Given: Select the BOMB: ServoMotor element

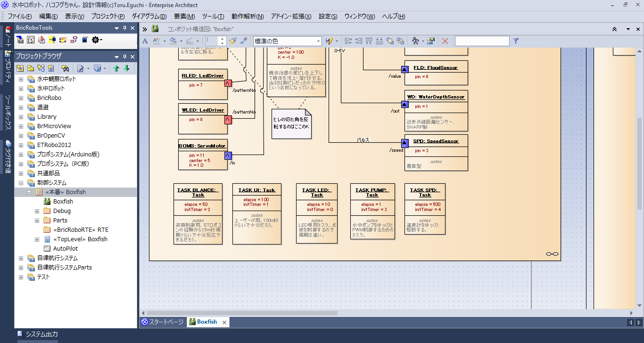Looking at the screenshot, I should [x=203, y=155].
